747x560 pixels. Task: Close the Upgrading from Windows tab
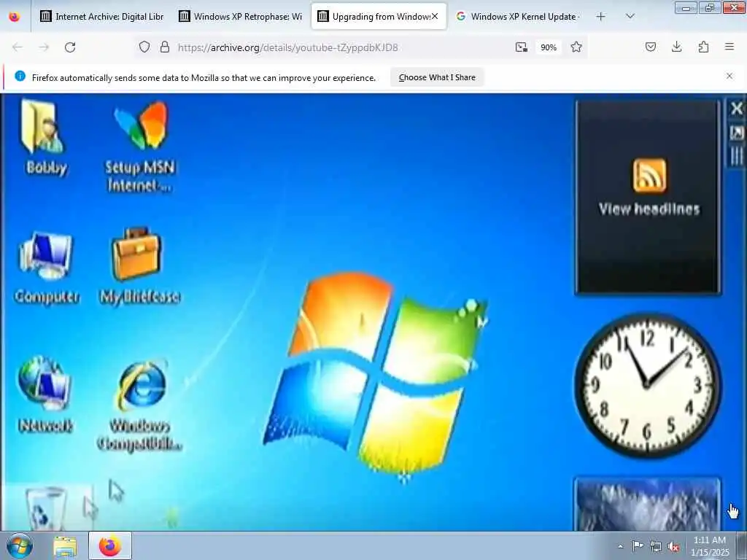(x=435, y=16)
